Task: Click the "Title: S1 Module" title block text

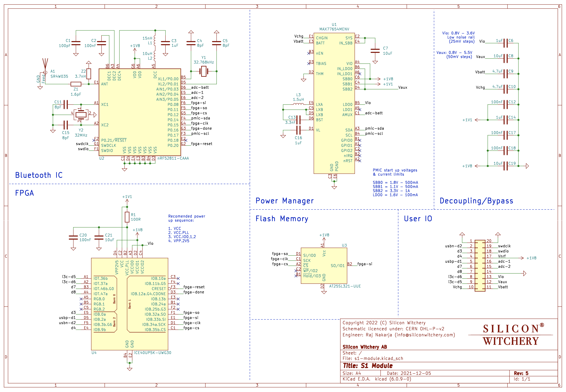Action: click(368, 366)
